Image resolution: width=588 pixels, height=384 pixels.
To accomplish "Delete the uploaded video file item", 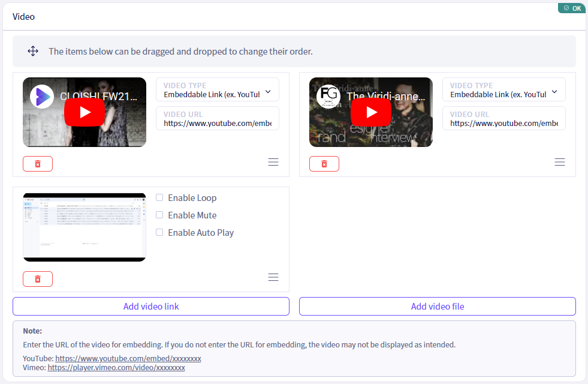I will coord(38,279).
